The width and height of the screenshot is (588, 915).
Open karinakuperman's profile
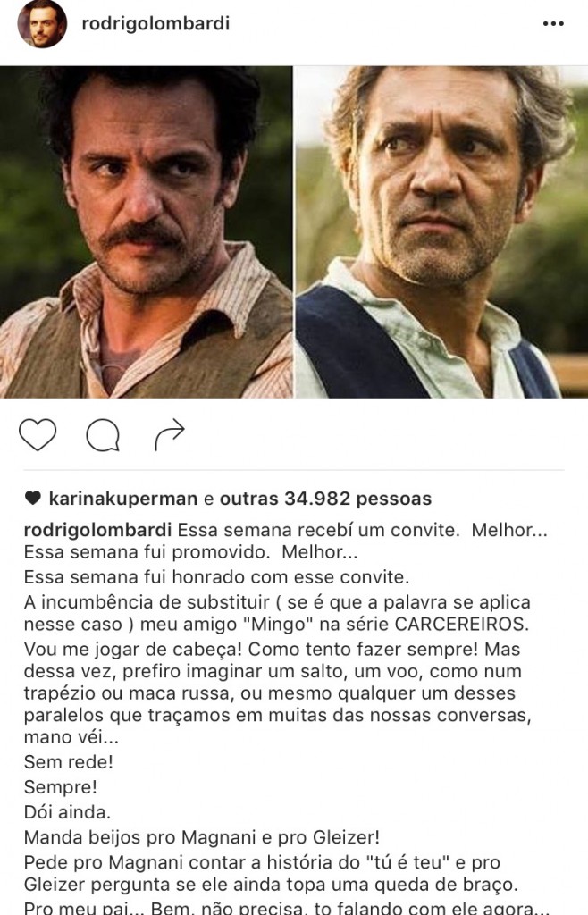pos(123,499)
